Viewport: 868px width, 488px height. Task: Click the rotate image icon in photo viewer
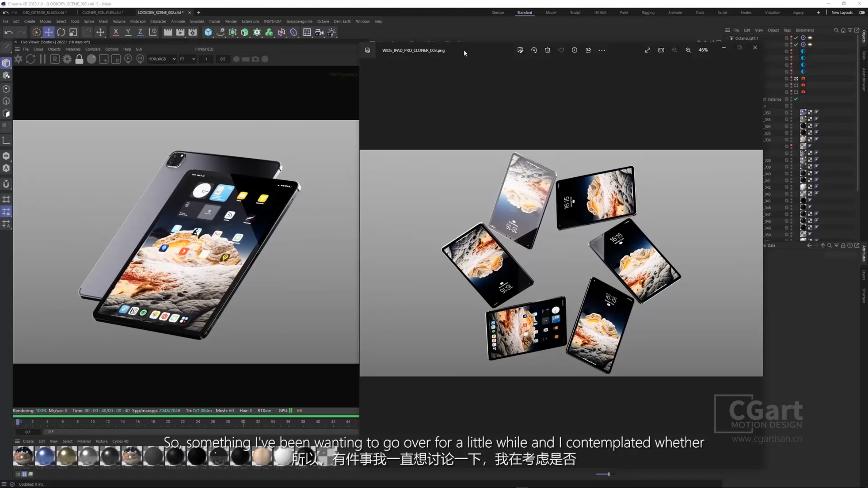click(534, 50)
